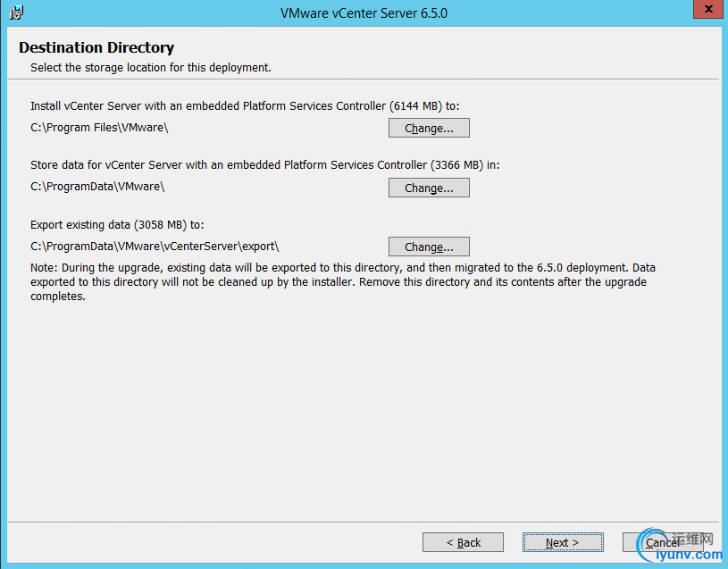Select the vCenterServer\export\ path text
The width and height of the screenshot is (728, 569).
click(155, 247)
